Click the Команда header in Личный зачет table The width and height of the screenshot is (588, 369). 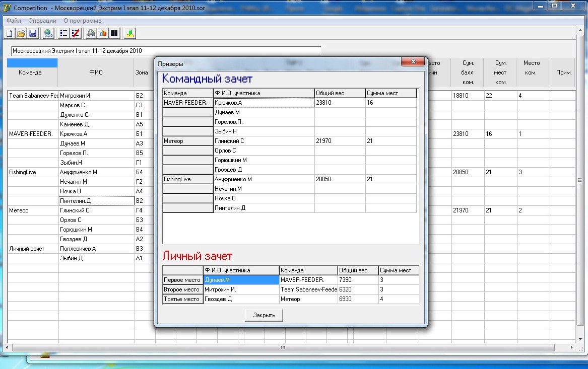[308, 270]
